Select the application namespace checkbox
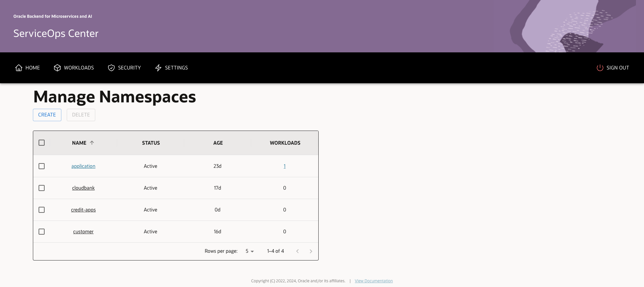This screenshot has width=644, height=287. [42, 166]
